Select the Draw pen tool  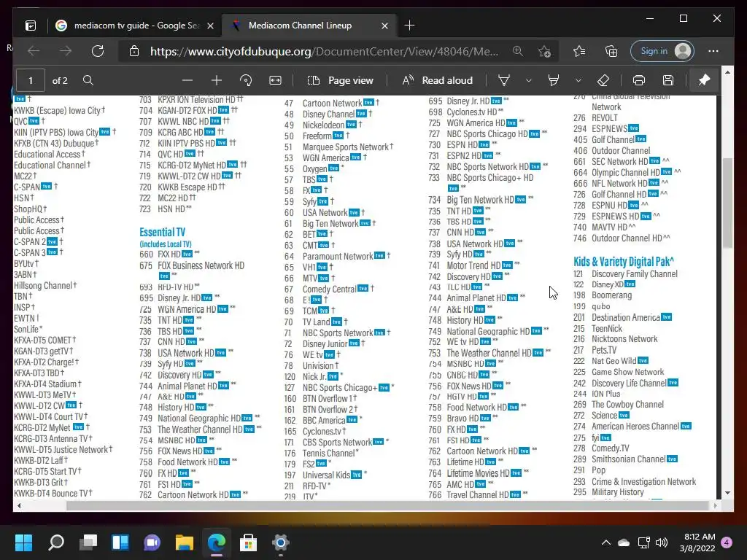coord(504,80)
